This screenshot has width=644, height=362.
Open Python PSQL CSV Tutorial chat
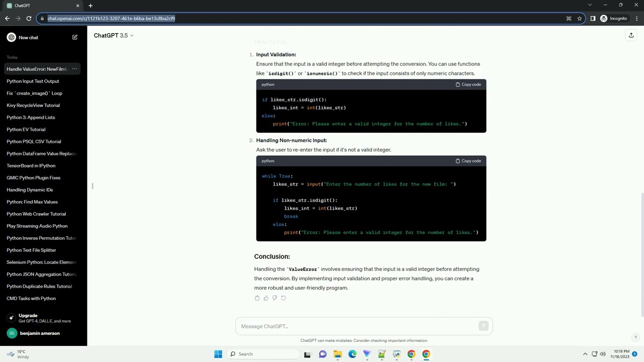tap(43, 141)
